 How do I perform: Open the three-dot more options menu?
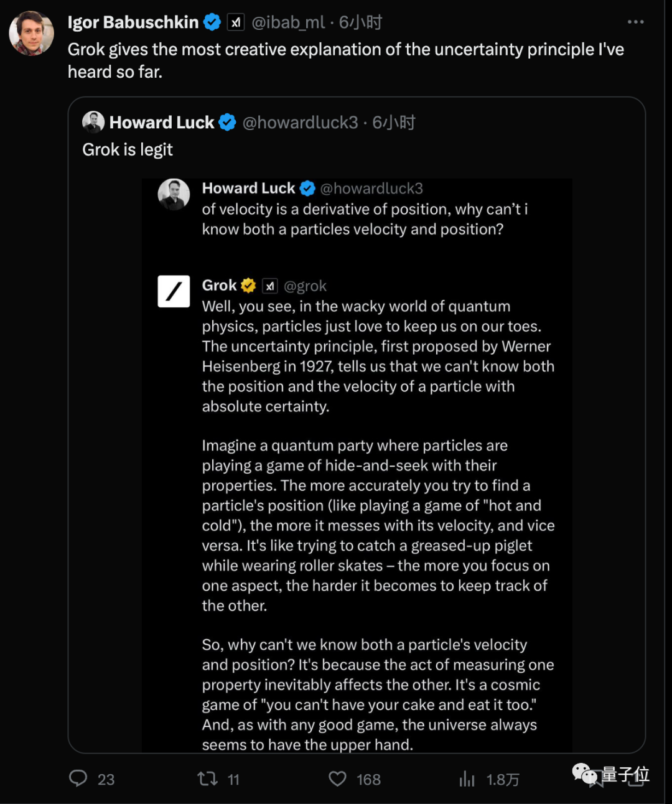click(x=635, y=22)
